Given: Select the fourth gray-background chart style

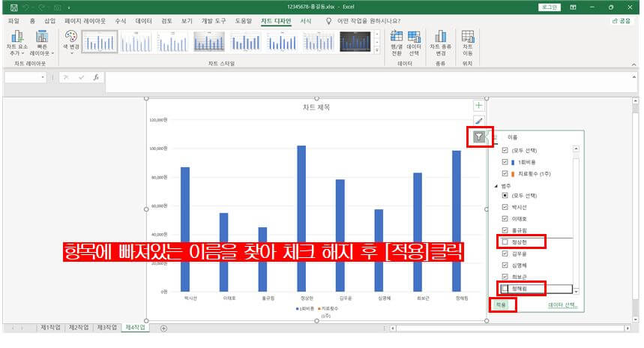Looking at the screenshot, I should [x=209, y=41].
